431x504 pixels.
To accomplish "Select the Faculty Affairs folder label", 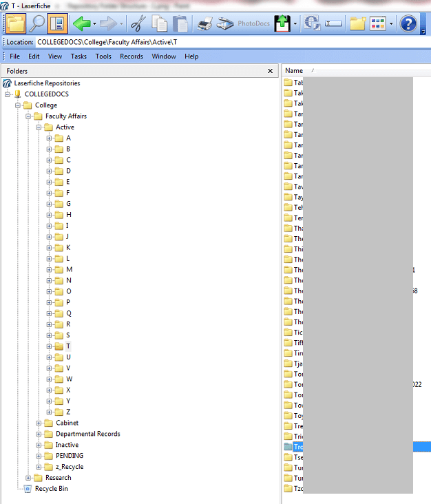I will [66, 116].
